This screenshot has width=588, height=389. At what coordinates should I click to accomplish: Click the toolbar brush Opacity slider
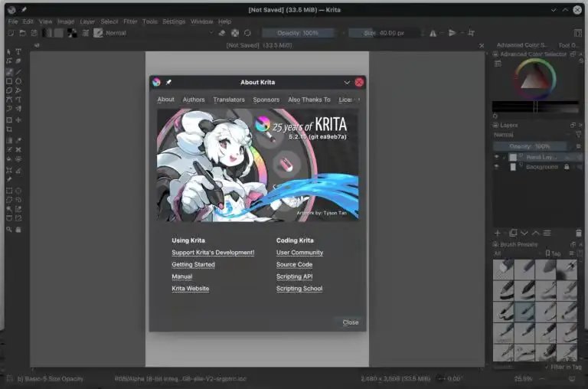coord(298,33)
